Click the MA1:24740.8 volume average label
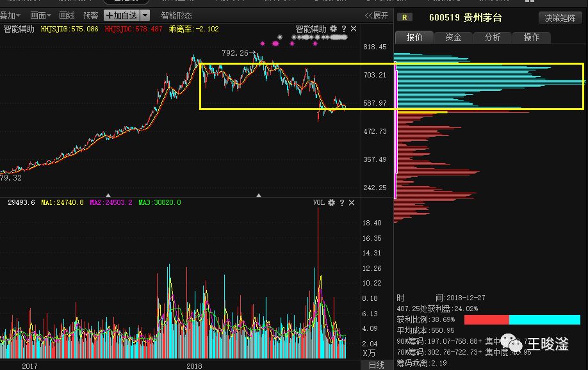 click(62, 202)
